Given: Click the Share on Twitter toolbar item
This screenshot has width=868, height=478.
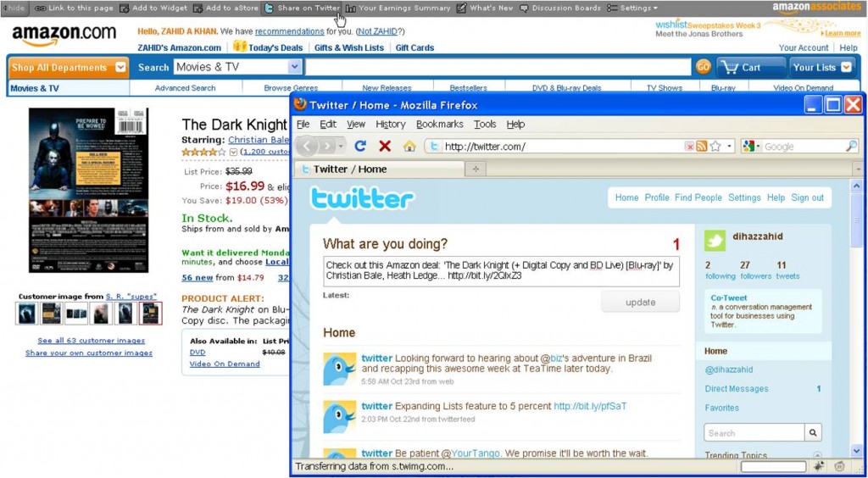Looking at the screenshot, I should pos(302,8).
